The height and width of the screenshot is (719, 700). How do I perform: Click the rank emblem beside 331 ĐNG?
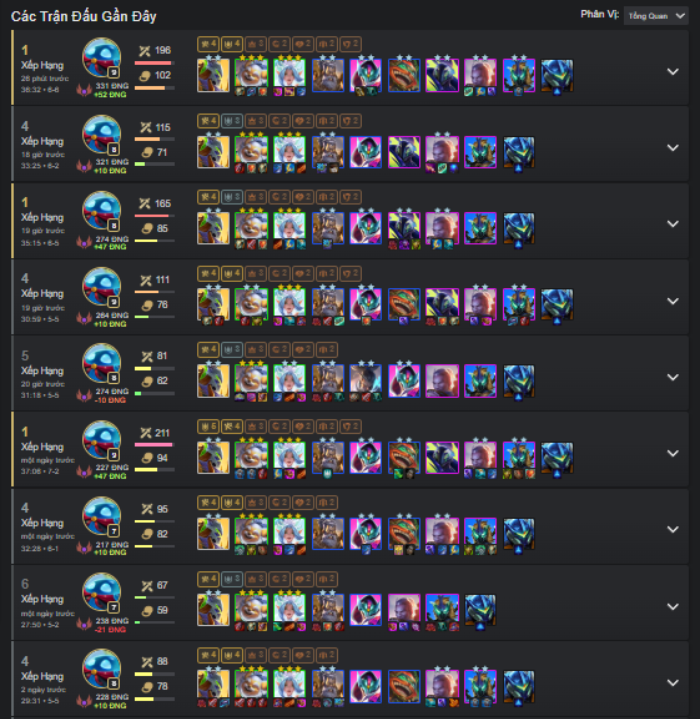(84, 89)
